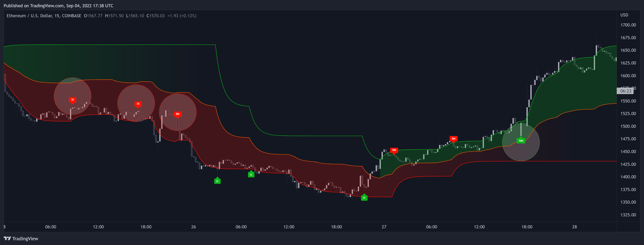Click the date label 28 on time axis
Viewport: 644px width, 245px height.
pyautogui.click(x=574, y=227)
